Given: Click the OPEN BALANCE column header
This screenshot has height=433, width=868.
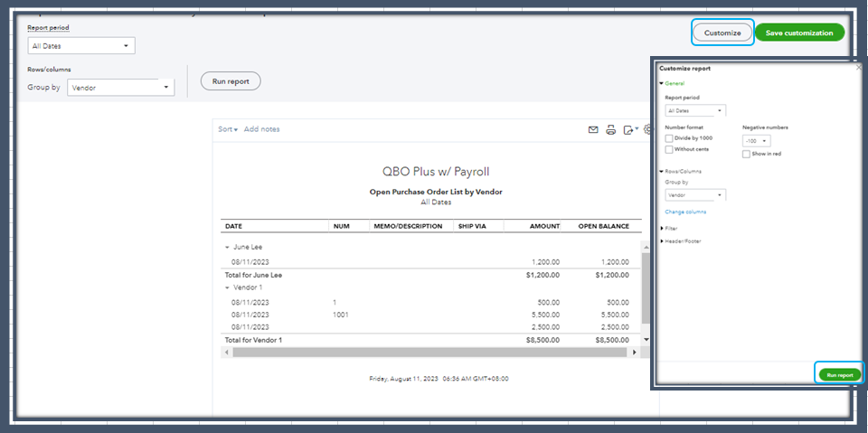Looking at the screenshot, I should click(604, 227).
